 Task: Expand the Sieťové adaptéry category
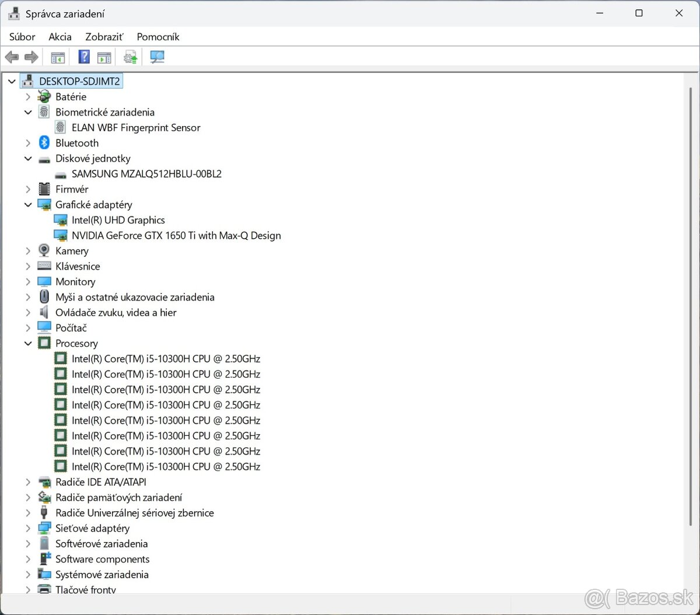[28, 529]
